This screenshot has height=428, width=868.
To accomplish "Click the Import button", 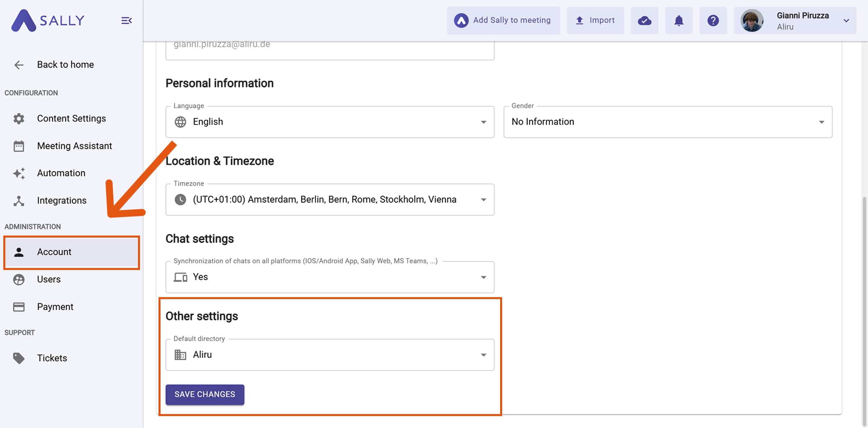I will click(595, 20).
